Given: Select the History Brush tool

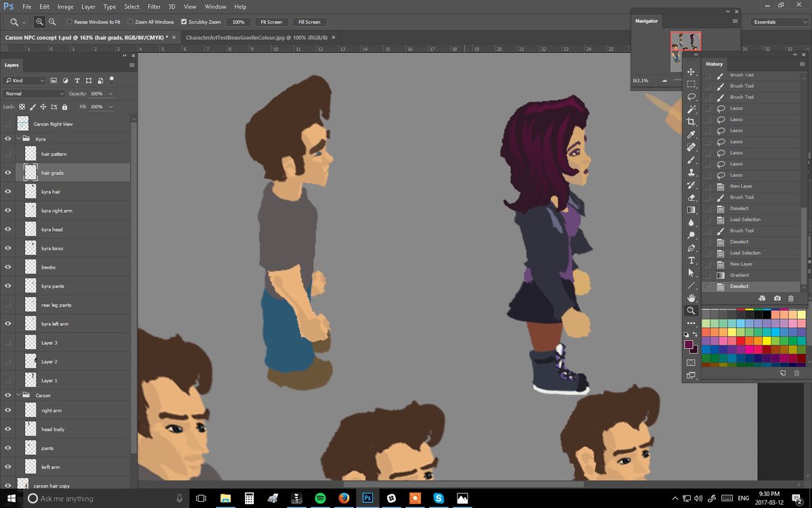Looking at the screenshot, I should click(691, 185).
